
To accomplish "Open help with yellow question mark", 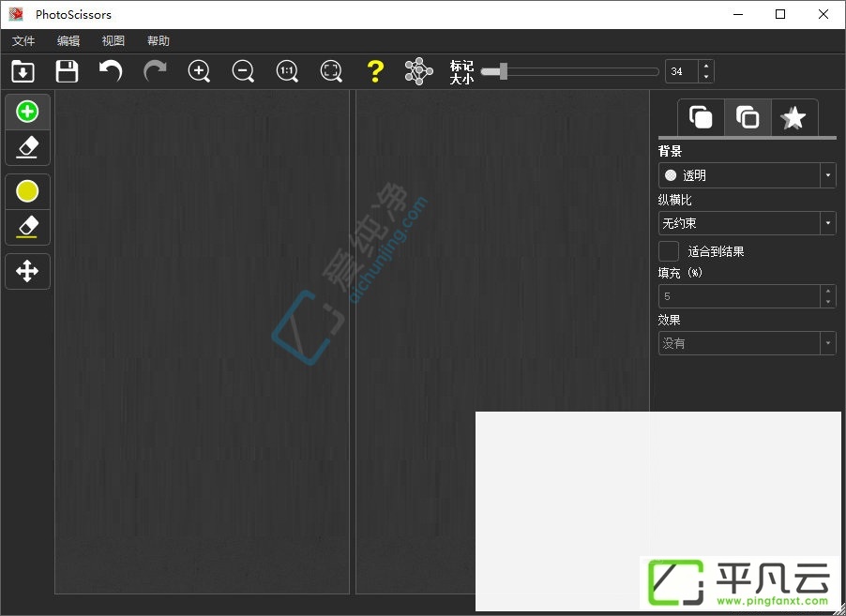I will pyautogui.click(x=375, y=71).
